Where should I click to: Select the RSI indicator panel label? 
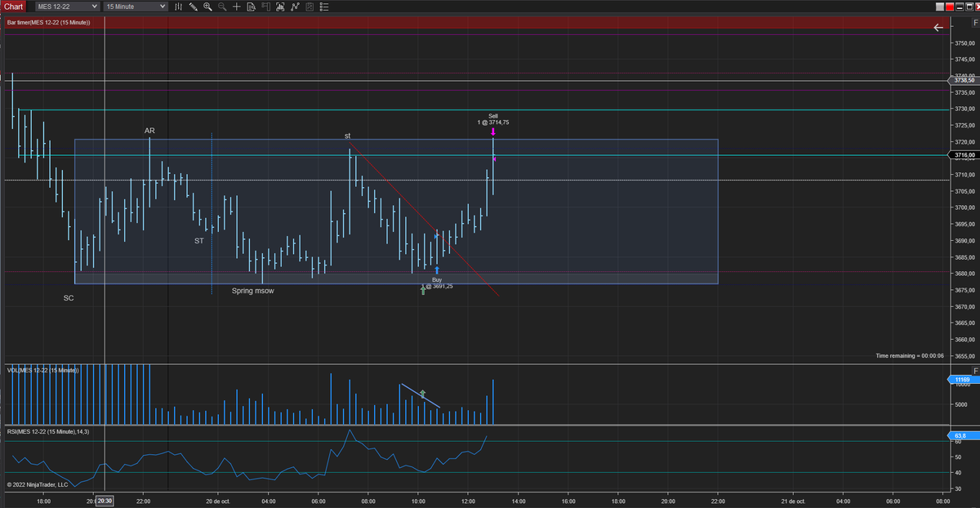pyautogui.click(x=47, y=430)
